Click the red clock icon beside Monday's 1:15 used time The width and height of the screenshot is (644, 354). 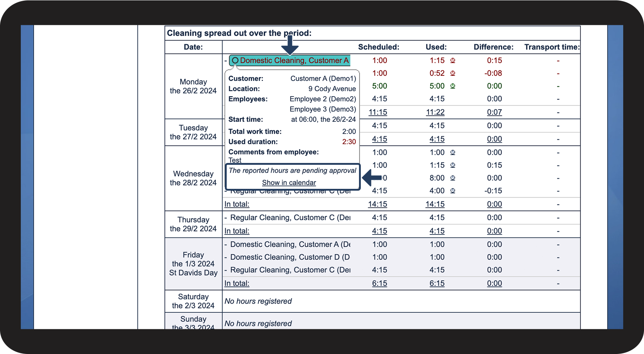point(453,61)
